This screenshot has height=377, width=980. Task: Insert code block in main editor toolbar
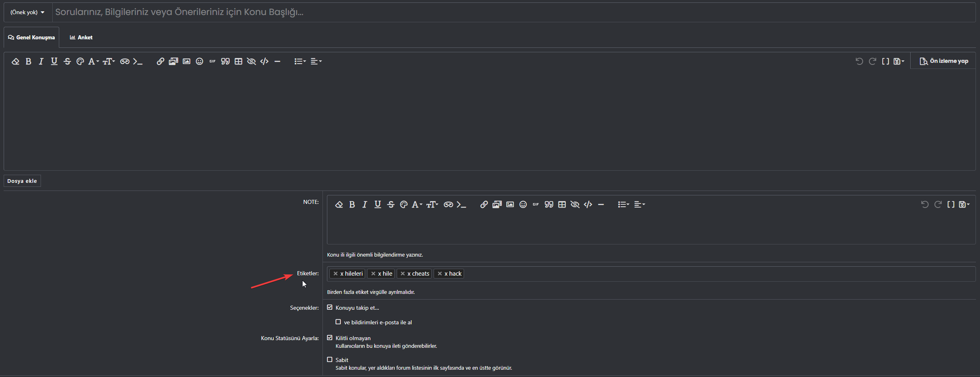click(x=264, y=61)
